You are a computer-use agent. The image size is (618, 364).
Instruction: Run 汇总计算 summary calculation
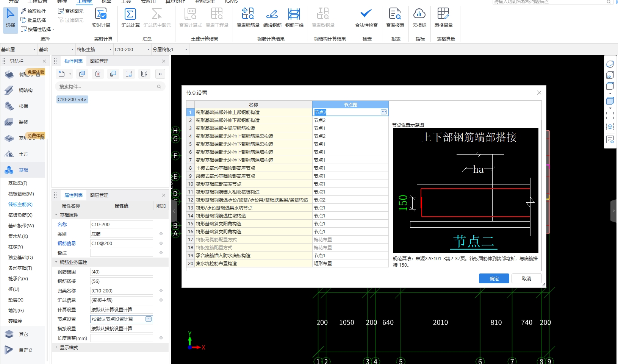pyautogui.click(x=131, y=18)
